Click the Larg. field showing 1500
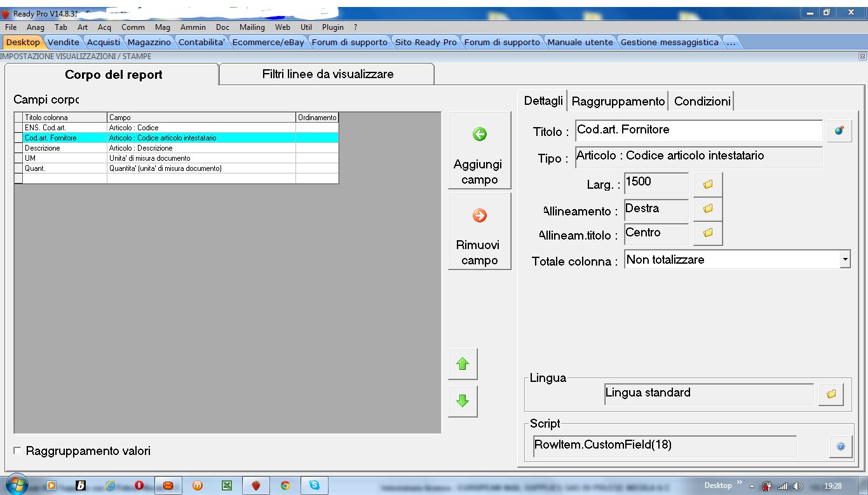Viewport: 868px width, 495px height. (656, 184)
